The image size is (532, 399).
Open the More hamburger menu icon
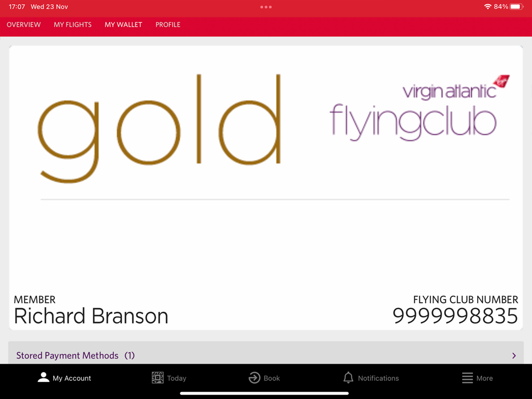click(x=467, y=378)
